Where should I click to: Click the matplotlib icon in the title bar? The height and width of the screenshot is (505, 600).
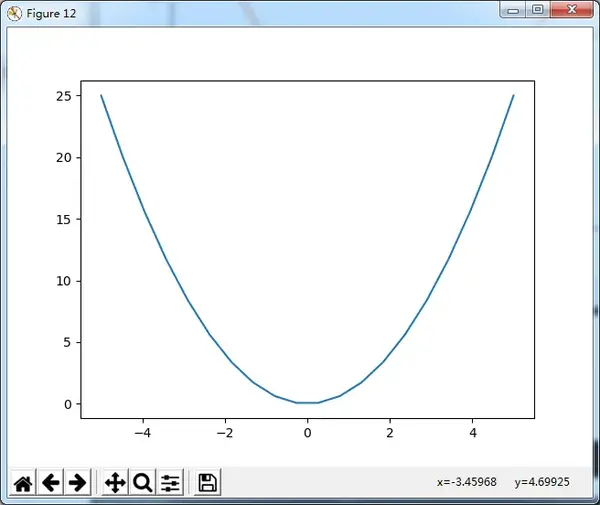[x=14, y=14]
